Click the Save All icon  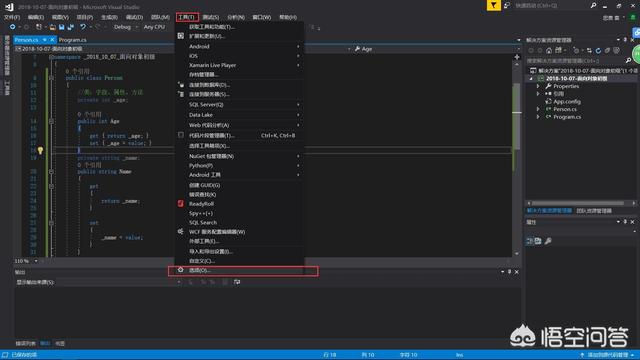[x=71, y=27]
